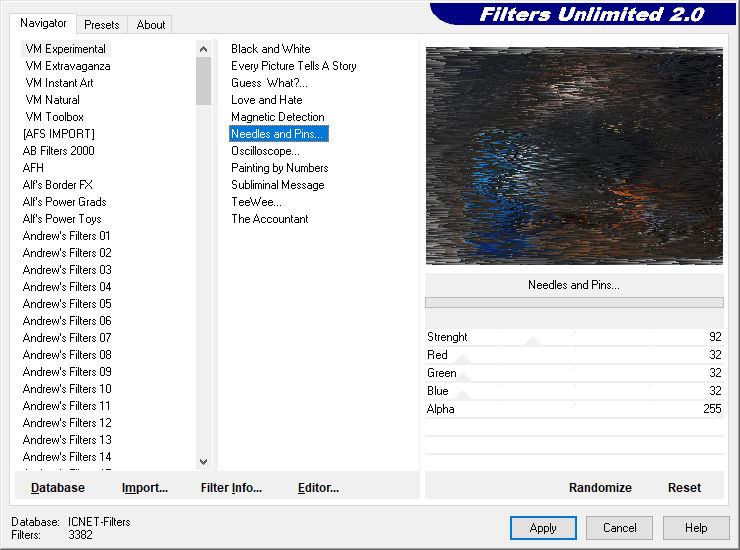This screenshot has width=740, height=550.
Task: Cancel the Filters Unlimited dialog
Action: click(x=619, y=527)
